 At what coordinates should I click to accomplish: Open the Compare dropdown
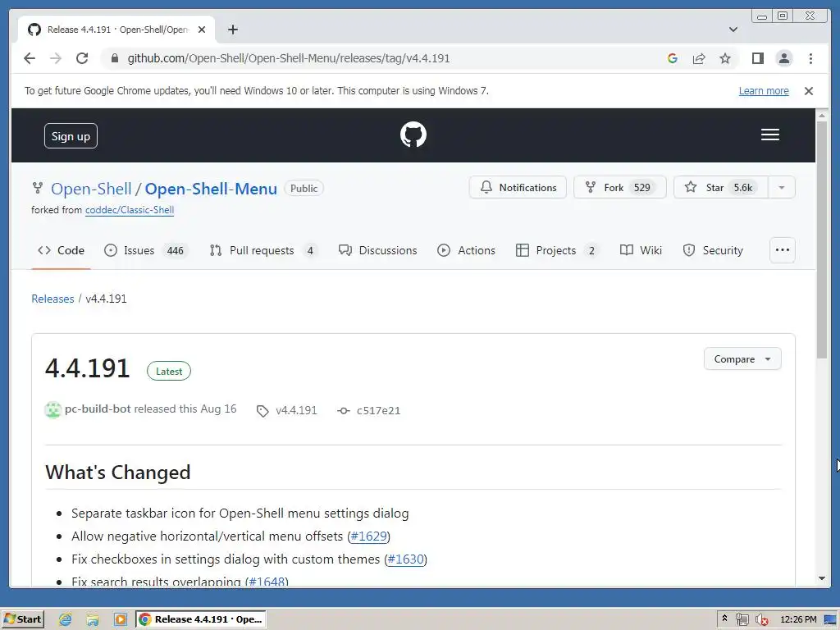742,359
